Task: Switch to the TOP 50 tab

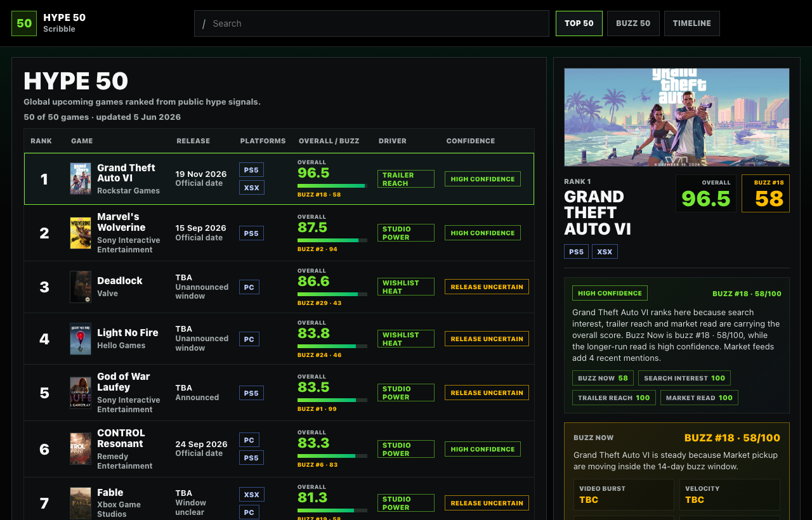Action: pyautogui.click(x=579, y=23)
